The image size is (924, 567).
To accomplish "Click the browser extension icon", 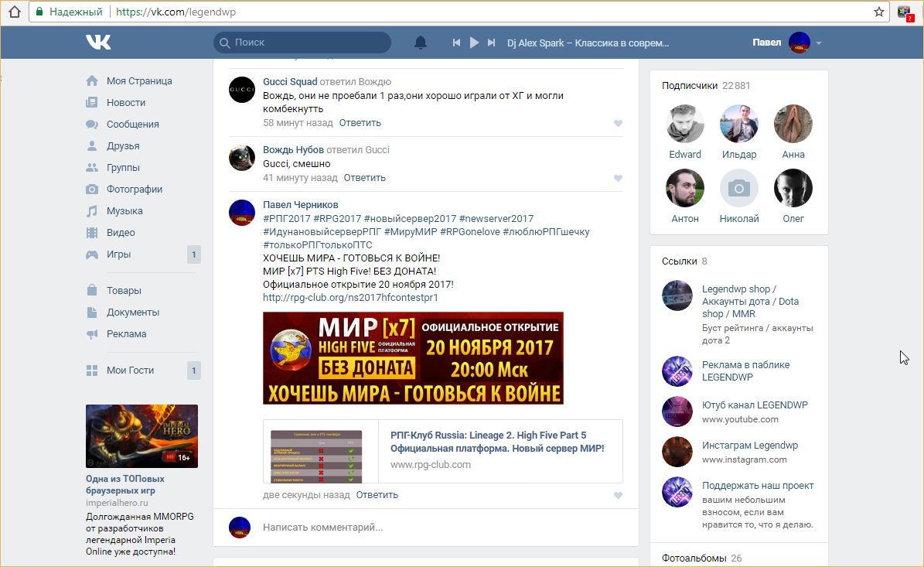I will (905, 12).
